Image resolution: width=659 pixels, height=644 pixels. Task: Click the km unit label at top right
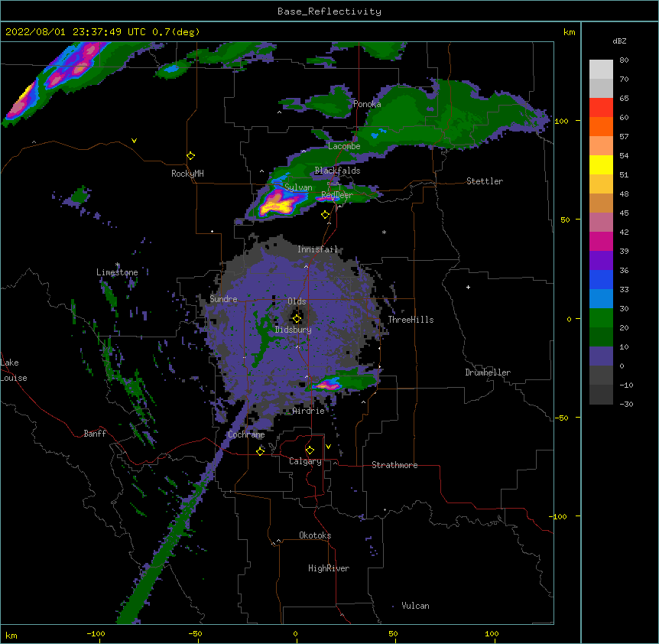pyautogui.click(x=569, y=32)
